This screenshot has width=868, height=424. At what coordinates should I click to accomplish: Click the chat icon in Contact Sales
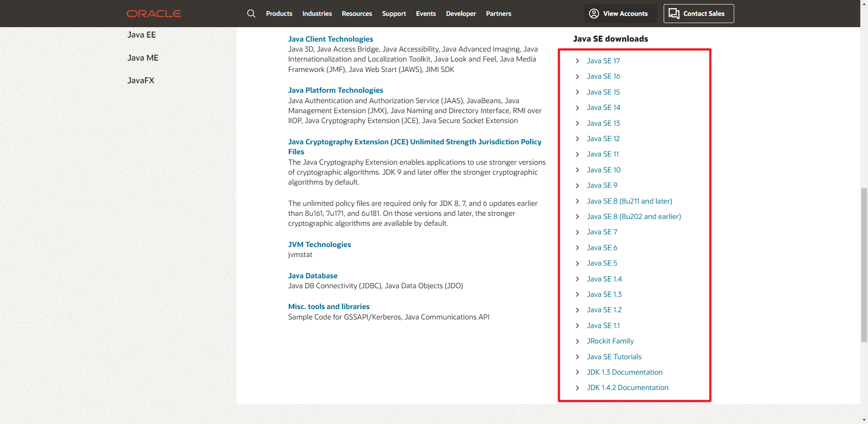[x=674, y=14]
